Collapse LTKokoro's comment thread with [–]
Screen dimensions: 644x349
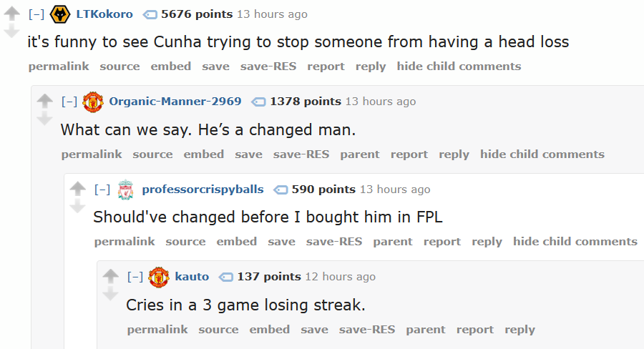pos(36,14)
